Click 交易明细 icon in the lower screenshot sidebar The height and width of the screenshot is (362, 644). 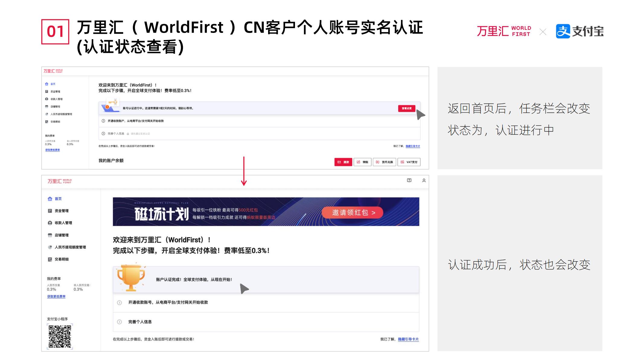coord(50,259)
